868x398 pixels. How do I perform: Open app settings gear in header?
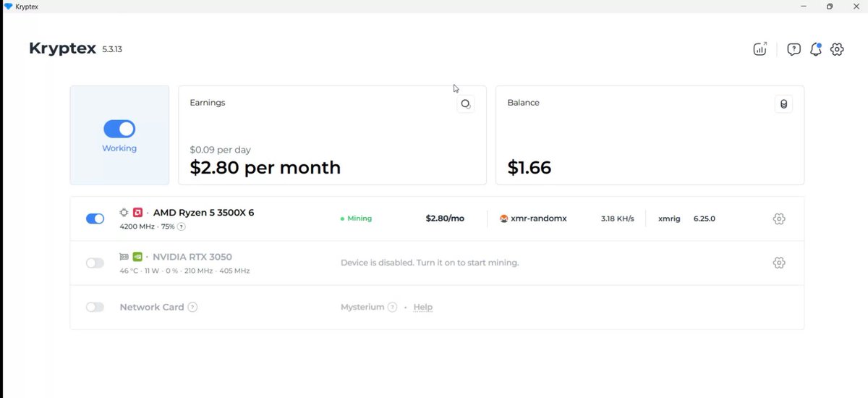point(837,49)
